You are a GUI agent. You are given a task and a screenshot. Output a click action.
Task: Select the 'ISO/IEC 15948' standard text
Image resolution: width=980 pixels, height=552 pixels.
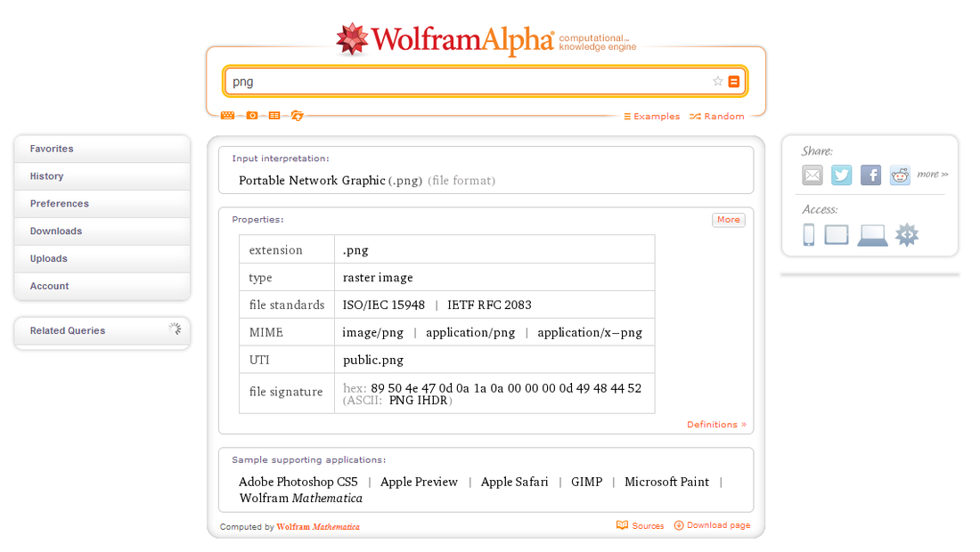[x=384, y=304]
